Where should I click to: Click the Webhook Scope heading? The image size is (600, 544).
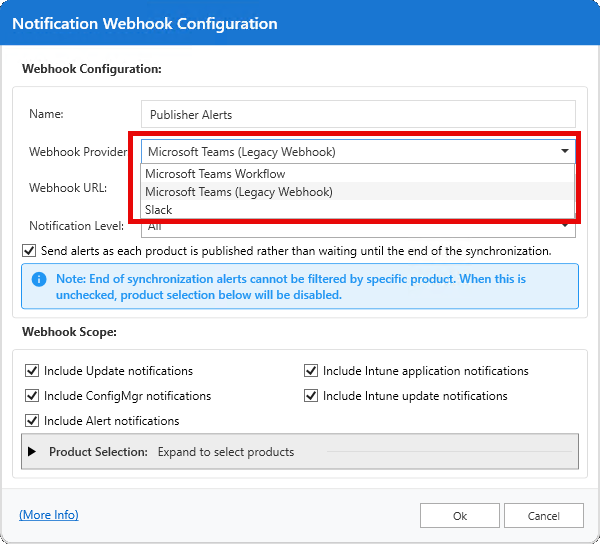tap(69, 332)
